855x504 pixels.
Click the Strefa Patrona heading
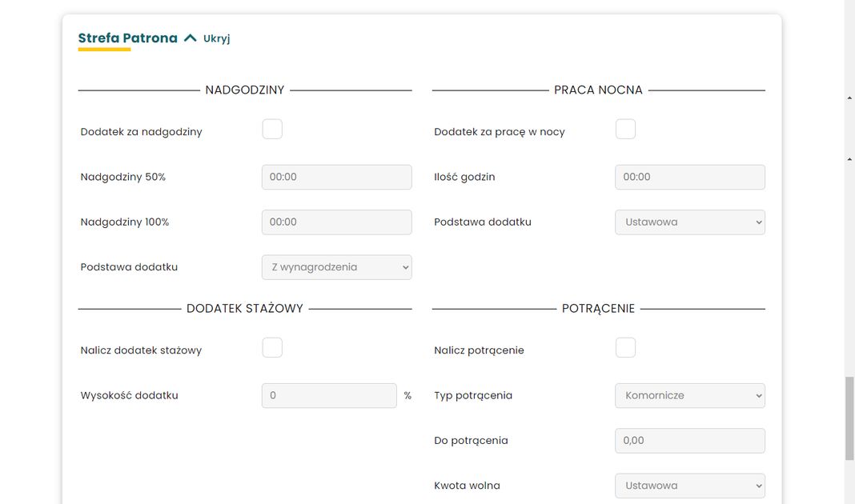127,38
